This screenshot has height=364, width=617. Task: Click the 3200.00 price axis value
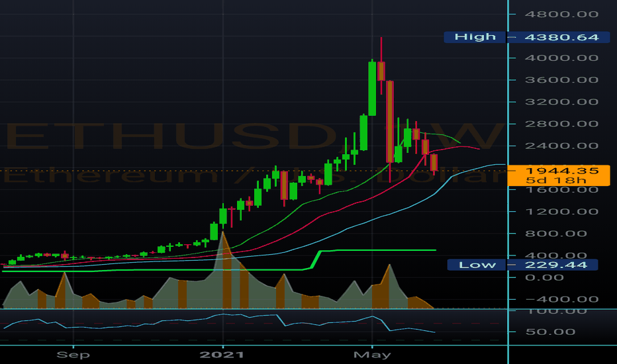point(561,102)
